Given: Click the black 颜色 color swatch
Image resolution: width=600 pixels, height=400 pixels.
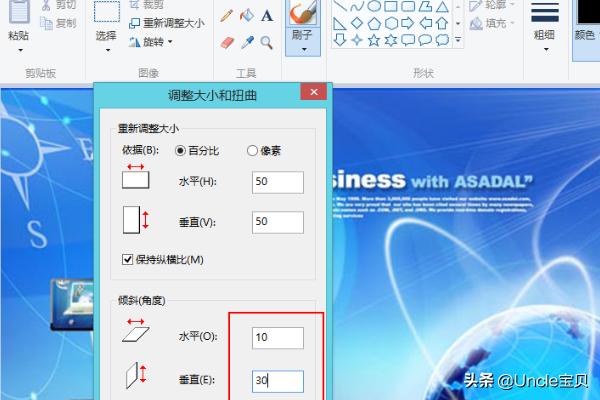Looking at the screenshot, I should coord(589,11).
